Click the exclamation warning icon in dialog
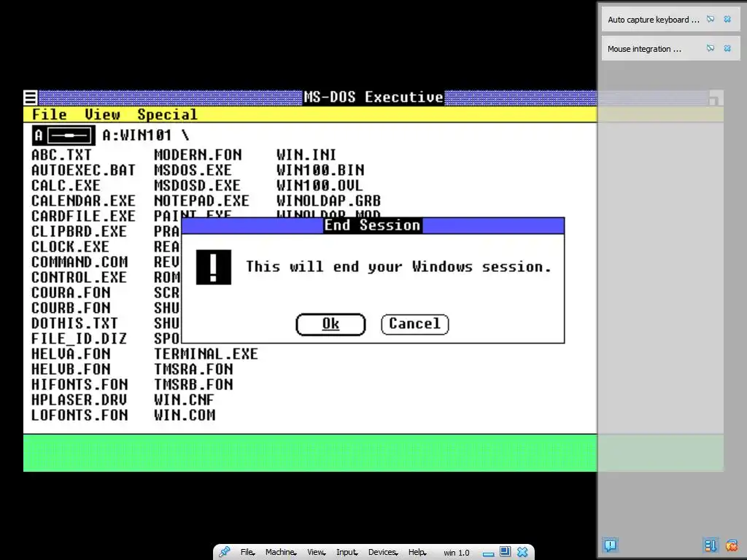The image size is (747, 560). coord(214,267)
